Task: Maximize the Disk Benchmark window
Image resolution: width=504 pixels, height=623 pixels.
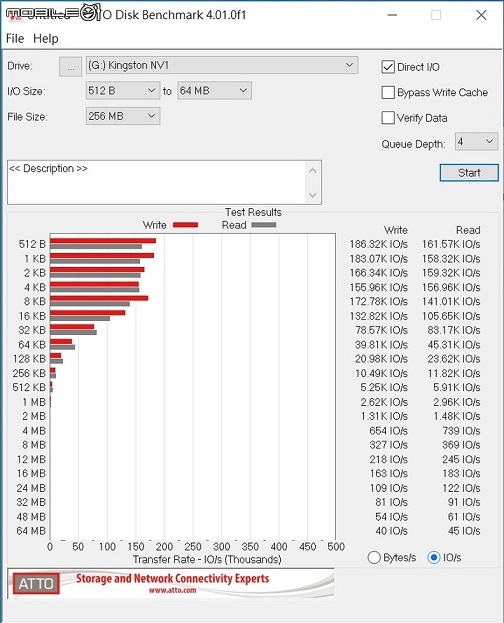Action: (436, 15)
